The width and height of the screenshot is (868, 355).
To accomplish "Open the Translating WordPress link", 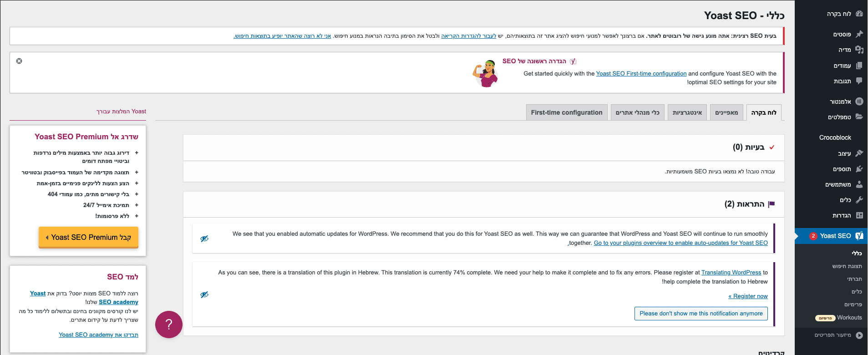I will (x=731, y=273).
